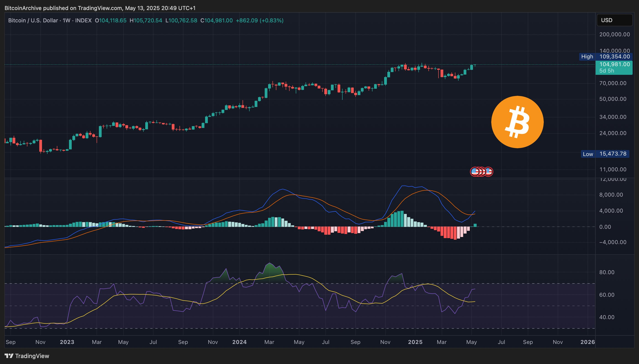
Task: Click the +862.09 (+0.83%) change value
Action: 260,21
